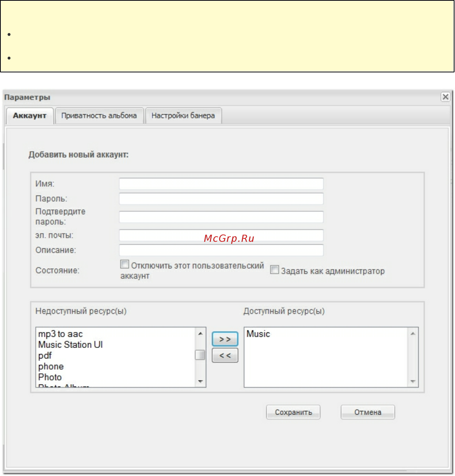Screen dimensions: 455x476
Task: Click the эл. почты input field
Action: point(221,235)
